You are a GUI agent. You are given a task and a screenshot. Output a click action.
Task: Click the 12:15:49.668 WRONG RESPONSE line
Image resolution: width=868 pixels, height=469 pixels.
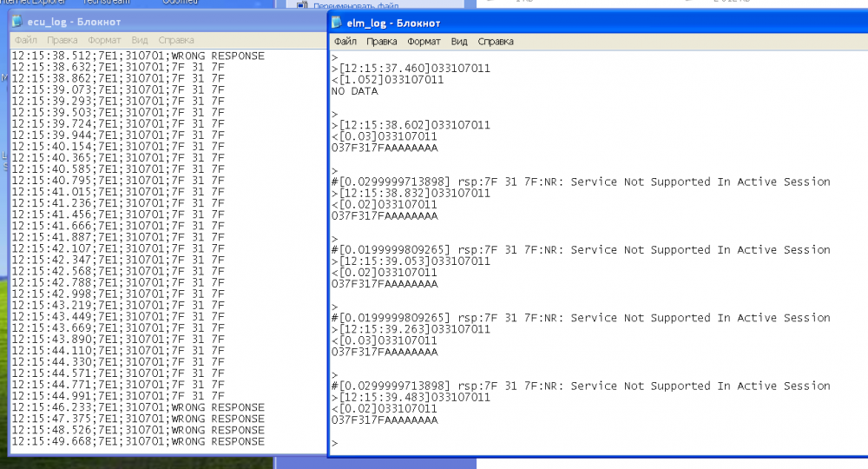click(138, 441)
